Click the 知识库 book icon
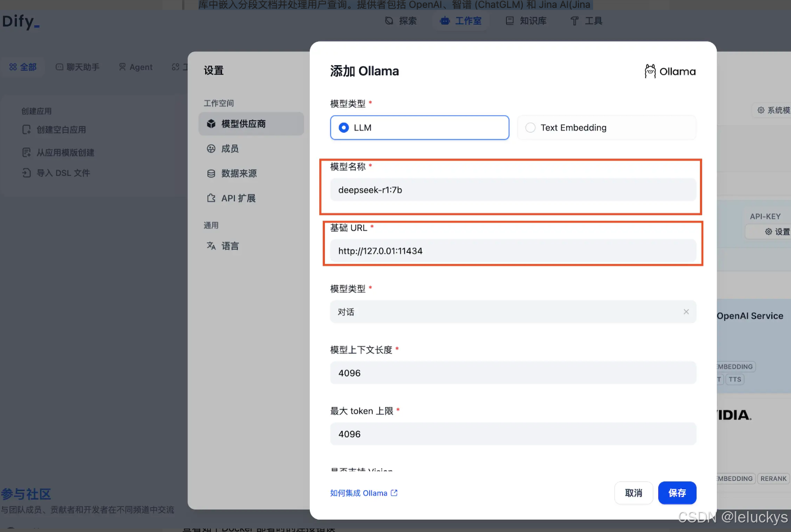The width and height of the screenshot is (791, 532). tap(510, 21)
